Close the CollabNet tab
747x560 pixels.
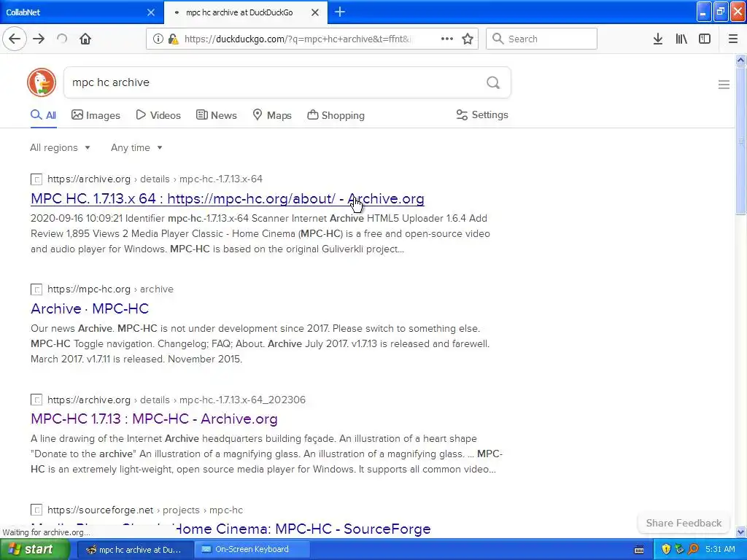(150, 12)
